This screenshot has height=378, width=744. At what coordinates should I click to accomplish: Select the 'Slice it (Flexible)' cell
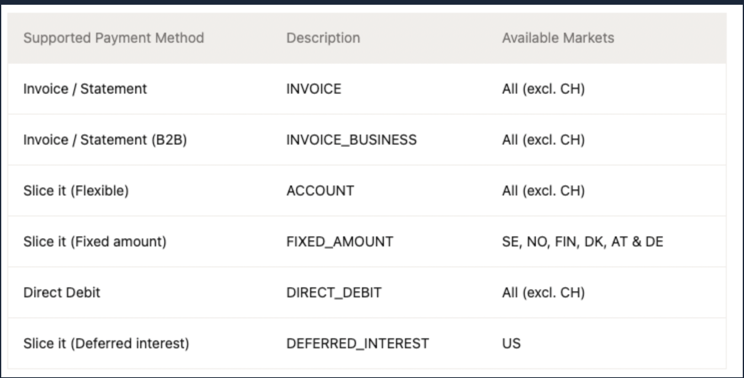point(76,190)
